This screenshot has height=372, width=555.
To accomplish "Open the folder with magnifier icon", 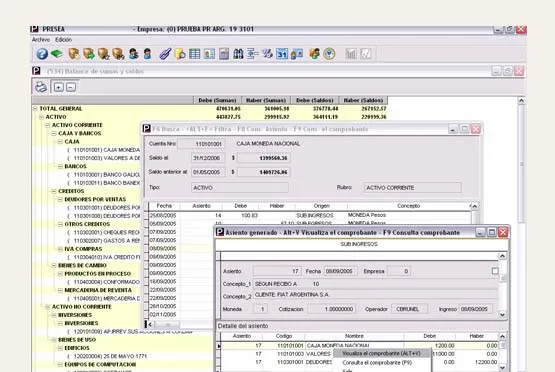I will point(180,54).
